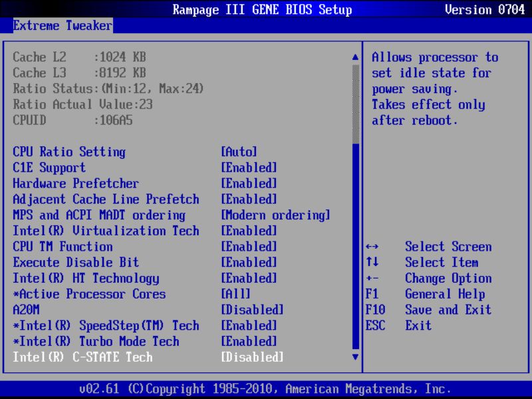Click the Ratio Actual Value:23 line
Screen dimensions: 532x399
82,104
